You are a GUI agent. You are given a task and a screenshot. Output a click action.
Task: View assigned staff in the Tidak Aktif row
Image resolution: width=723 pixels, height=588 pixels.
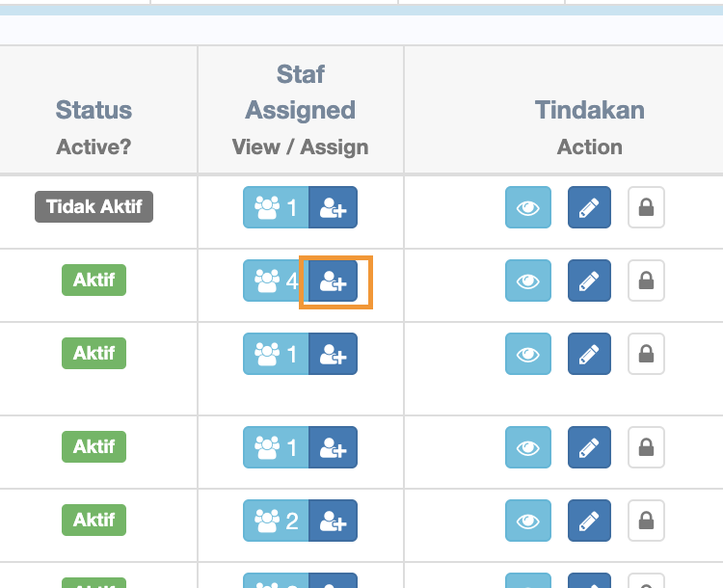[276, 207]
